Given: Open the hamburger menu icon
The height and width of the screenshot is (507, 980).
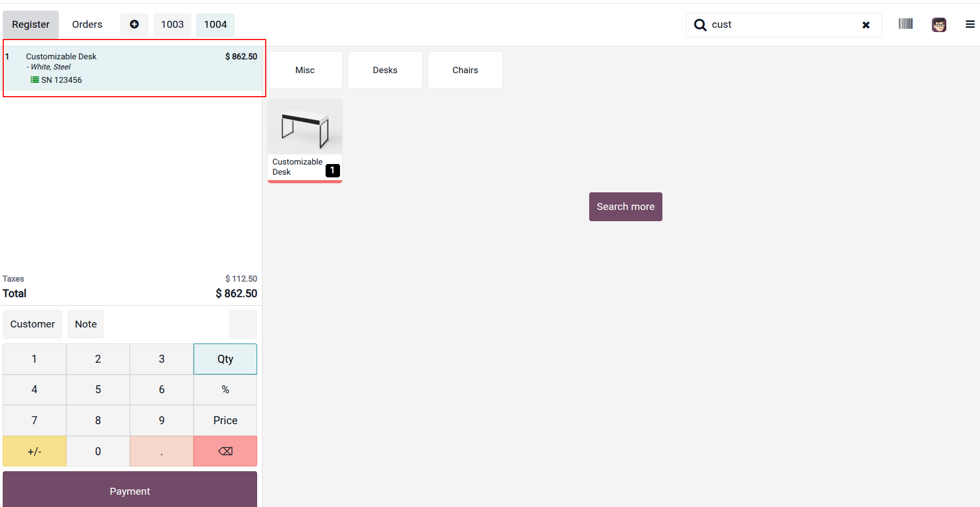Looking at the screenshot, I should click(x=970, y=25).
